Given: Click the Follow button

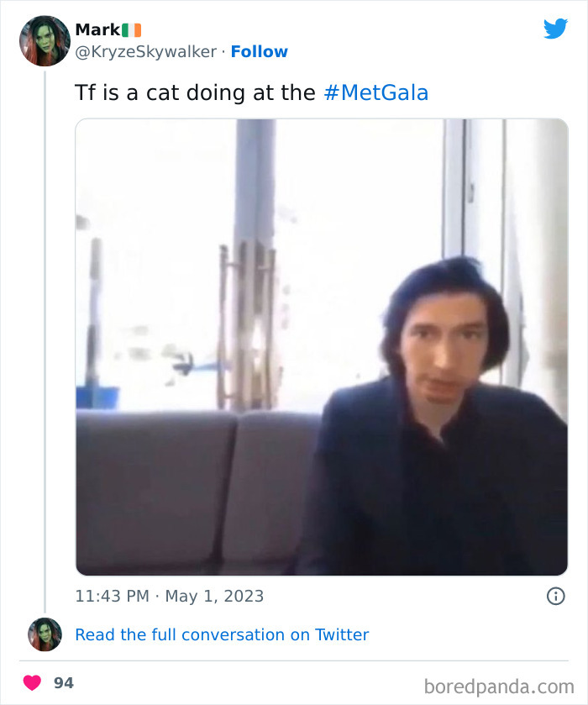Looking at the screenshot, I should click(260, 51).
